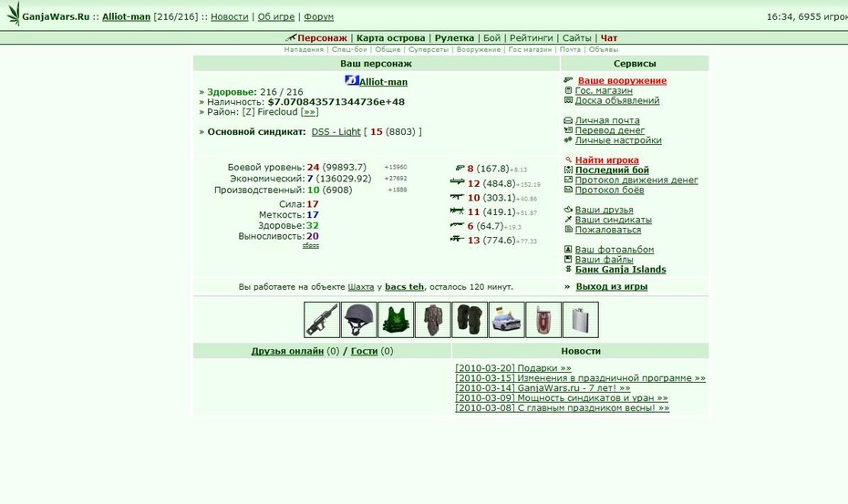The height and width of the screenshot is (504, 848).
Task: Click Выход из игры to log out
Action: (x=611, y=286)
